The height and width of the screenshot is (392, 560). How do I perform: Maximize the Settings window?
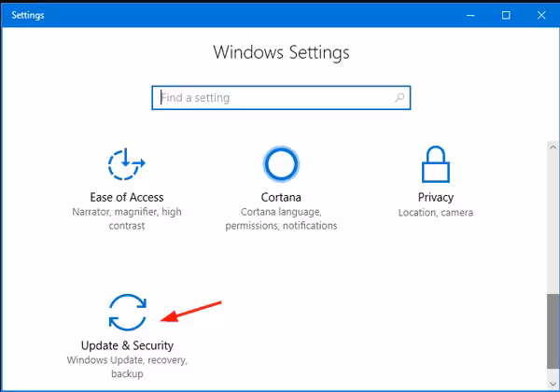[x=506, y=15]
